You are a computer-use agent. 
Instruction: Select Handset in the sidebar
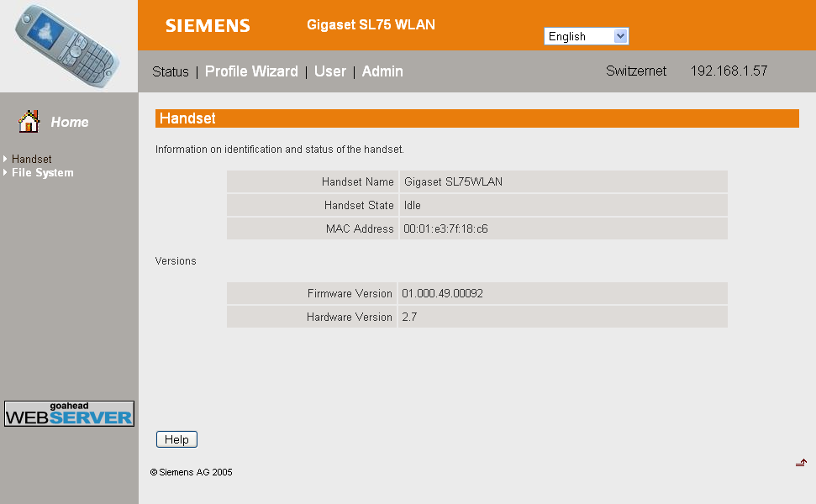point(32,159)
